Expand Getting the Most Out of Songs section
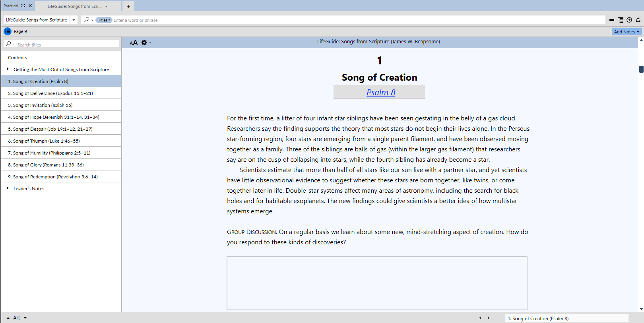 [8, 69]
